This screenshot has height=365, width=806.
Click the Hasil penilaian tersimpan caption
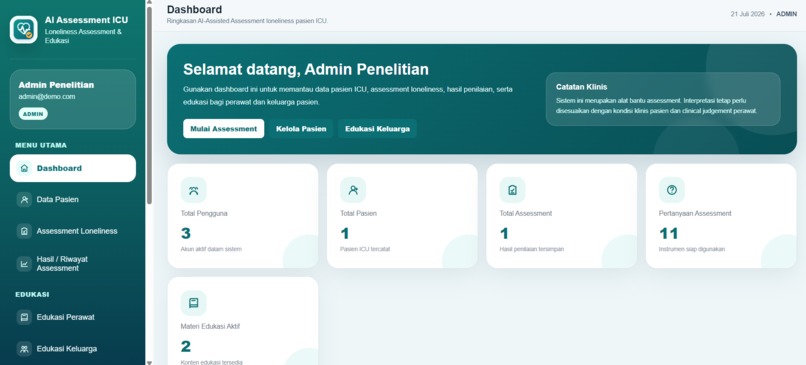(532, 249)
